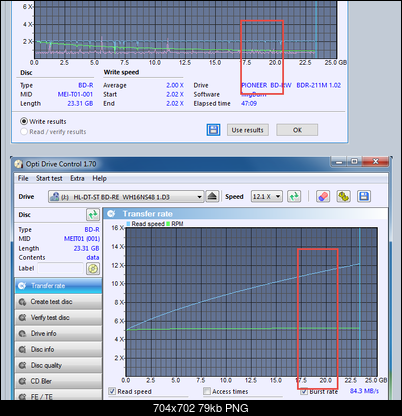The height and width of the screenshot is (416, 402).
Task: Click the Opti Drive Control title bar icon
Action: [19, 164]
